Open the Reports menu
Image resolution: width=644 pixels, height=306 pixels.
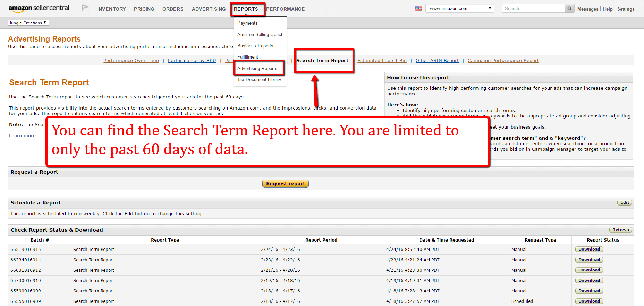click(x=246, y=9)
